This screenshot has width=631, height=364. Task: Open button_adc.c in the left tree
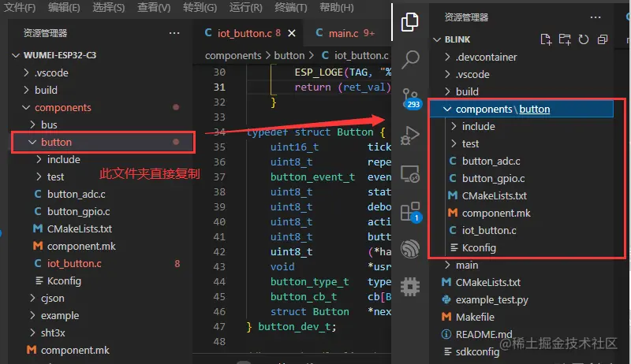pos(101,194)
